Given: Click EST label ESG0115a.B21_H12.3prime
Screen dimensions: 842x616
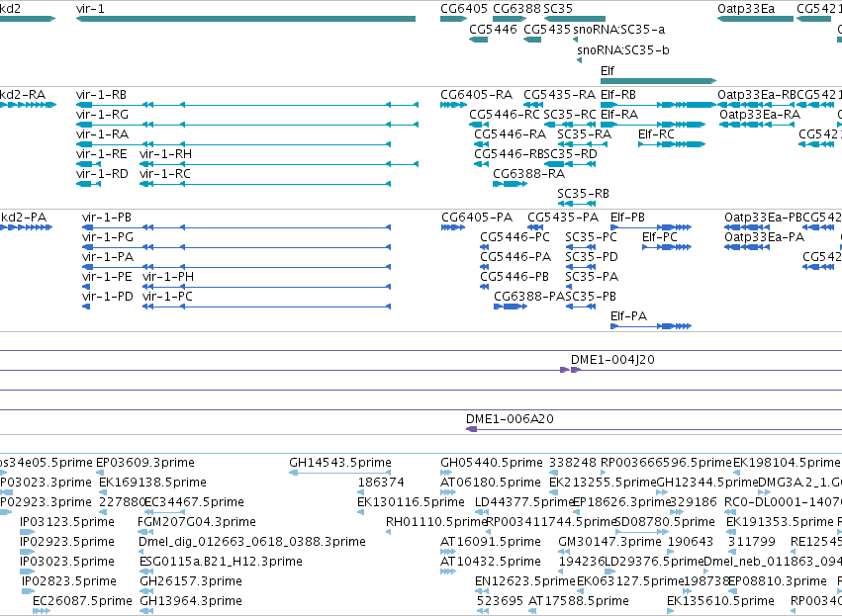Looking at the screenshot, I should (221, 562).
